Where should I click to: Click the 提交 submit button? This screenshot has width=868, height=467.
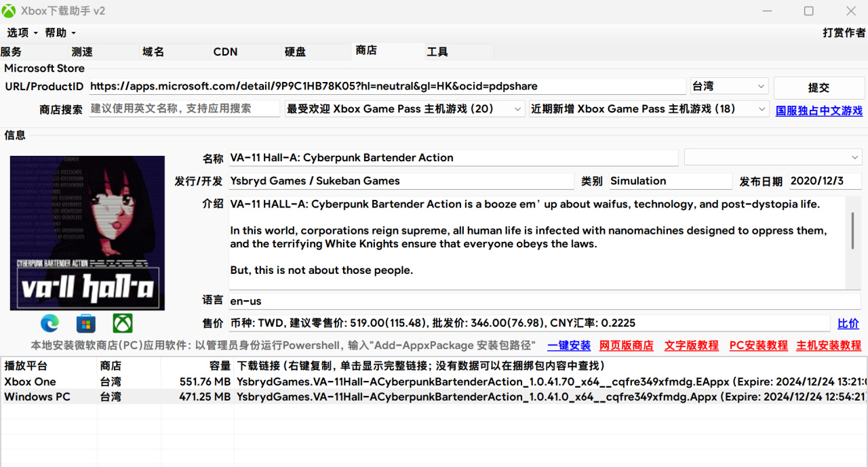(818, 87)
